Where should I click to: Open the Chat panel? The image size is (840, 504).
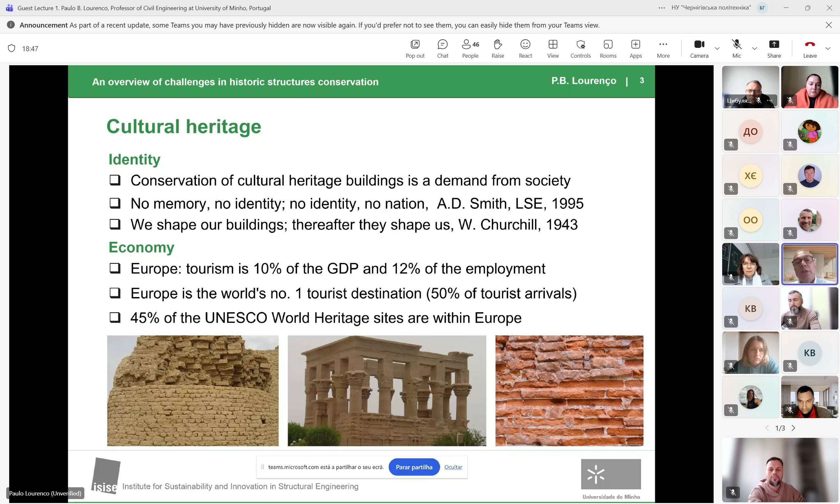point(442,49)
